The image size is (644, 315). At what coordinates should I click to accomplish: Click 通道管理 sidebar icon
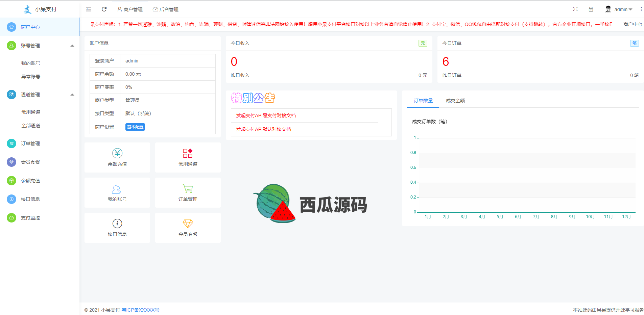[11, 95]
